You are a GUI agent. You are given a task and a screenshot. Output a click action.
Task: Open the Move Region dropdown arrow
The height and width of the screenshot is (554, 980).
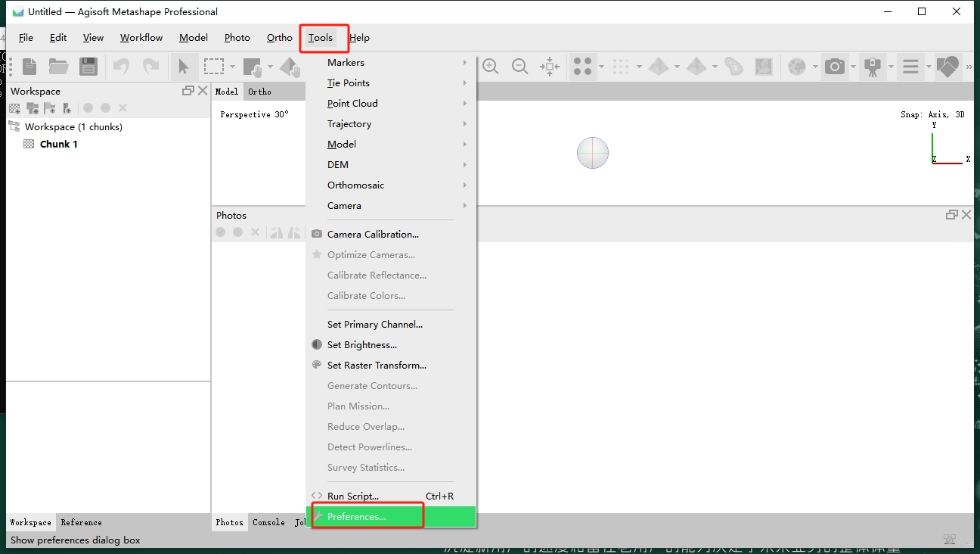click(270, 67)
